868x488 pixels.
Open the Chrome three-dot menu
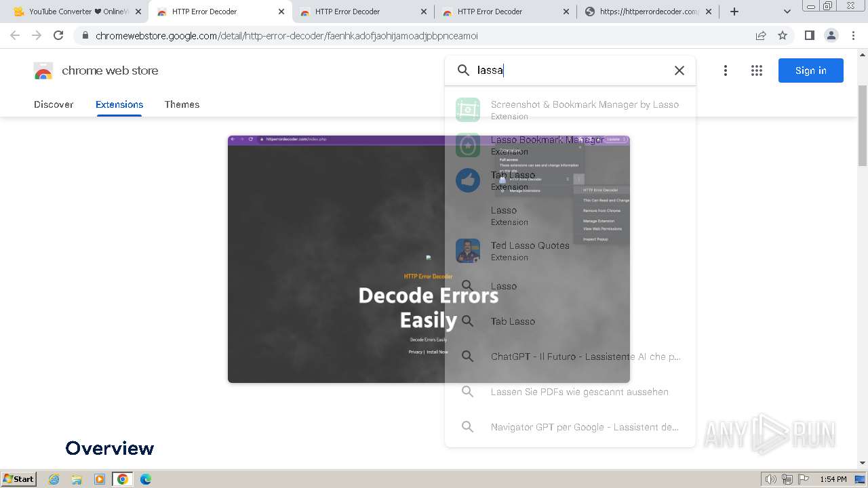(x=853, y=35)
